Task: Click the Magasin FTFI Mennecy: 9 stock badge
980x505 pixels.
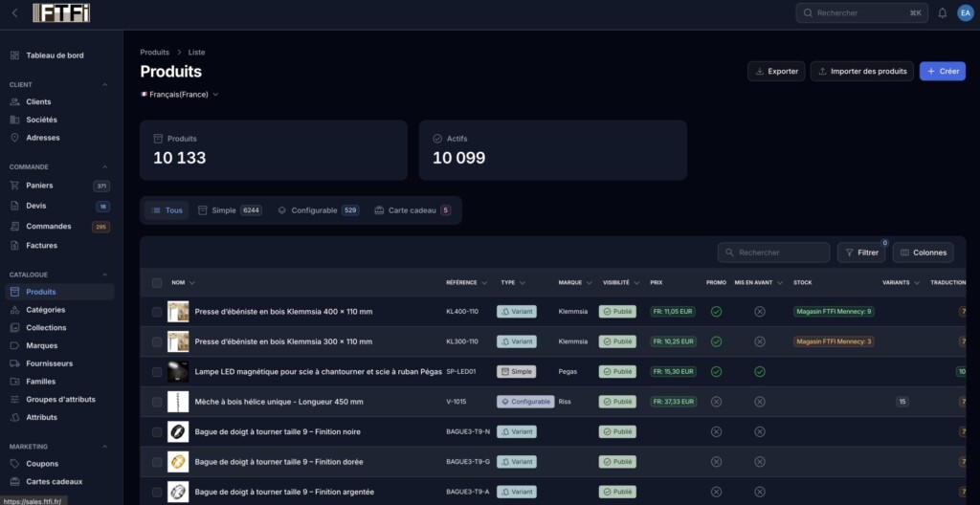Action: tap(834, 311)
